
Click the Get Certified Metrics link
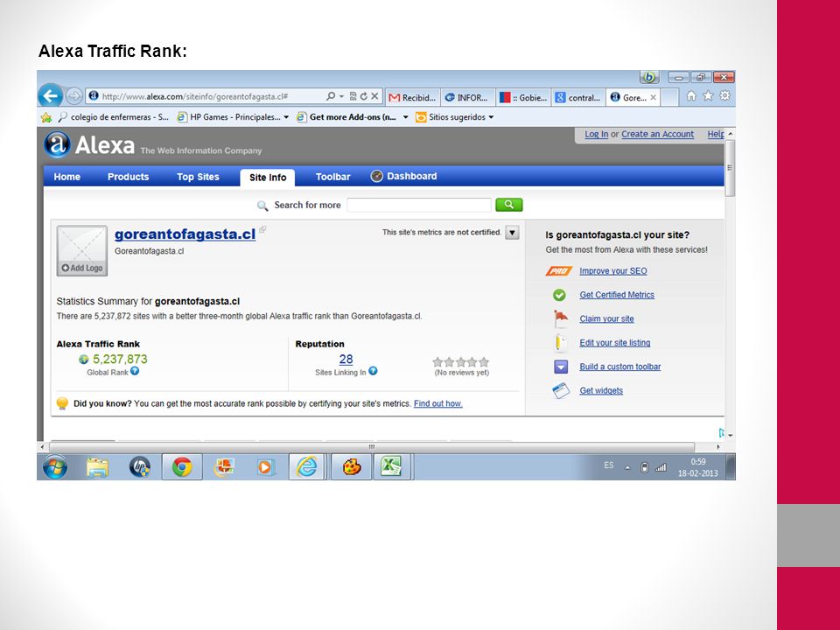click(617, 295)
